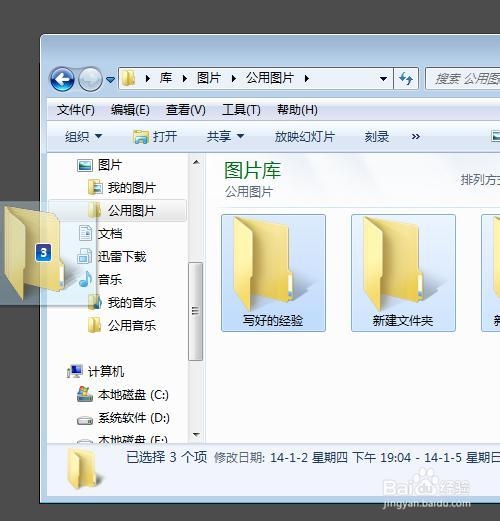Select 库 breadcrumb in address bar

(x=166, y=78)
